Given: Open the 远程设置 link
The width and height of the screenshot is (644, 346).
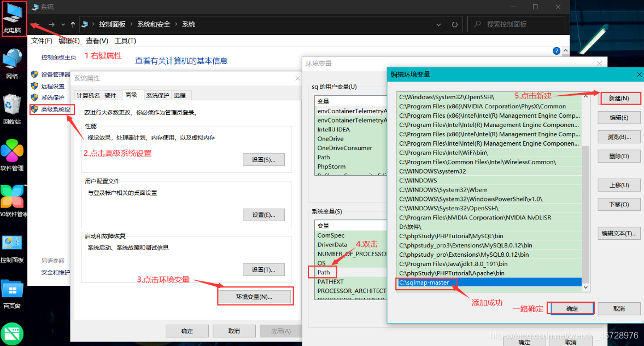Looking at the screenshot, I should [52, 86].
